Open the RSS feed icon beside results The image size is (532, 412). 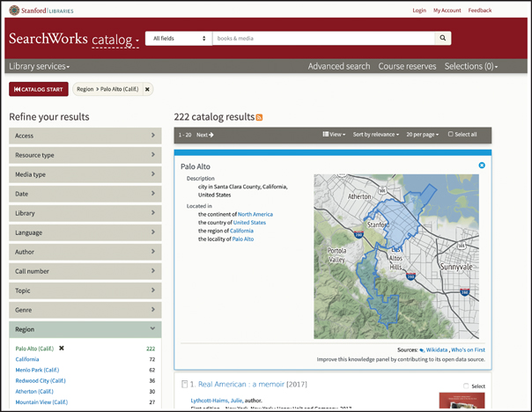tap(259, 117)
